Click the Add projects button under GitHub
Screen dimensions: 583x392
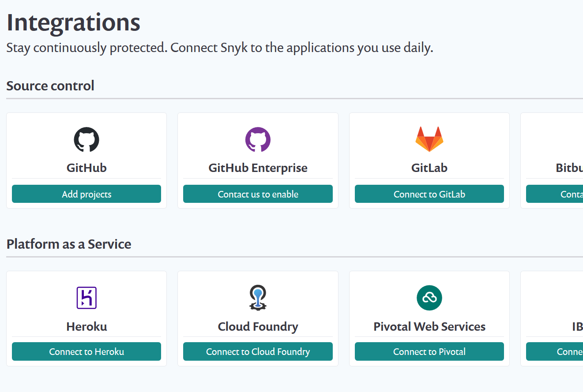pos(87,194)
